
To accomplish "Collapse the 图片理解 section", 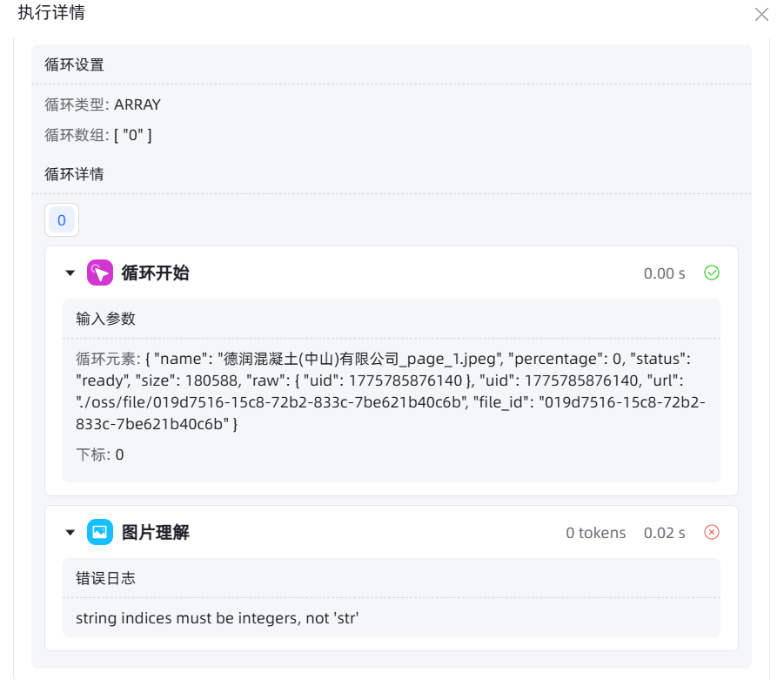I will coord(70,533).
